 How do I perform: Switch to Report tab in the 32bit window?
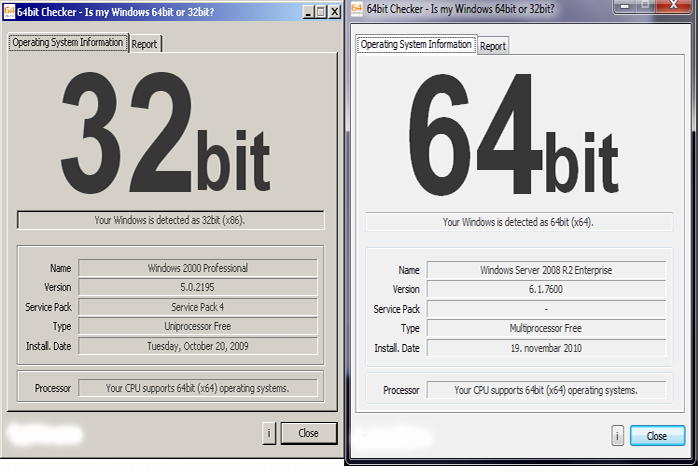click(144, 44)
